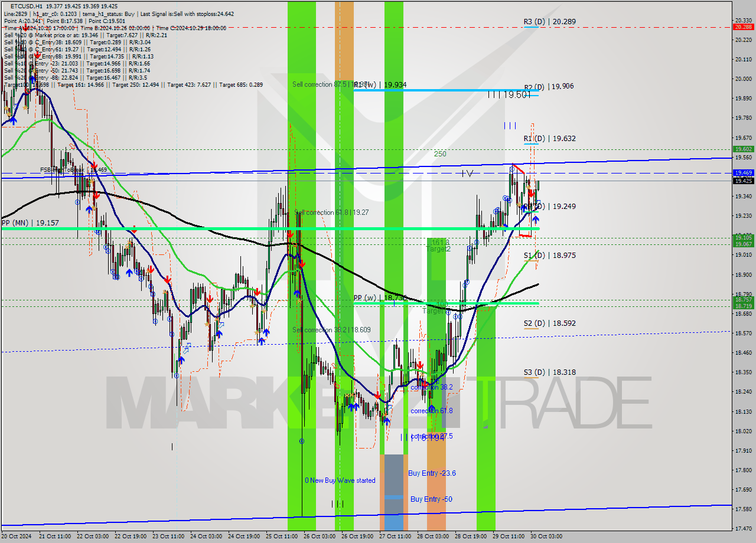756x543 pixels.
Task: Click the R1 (D) | 19.632 label
Action: (x=549, y=139)
